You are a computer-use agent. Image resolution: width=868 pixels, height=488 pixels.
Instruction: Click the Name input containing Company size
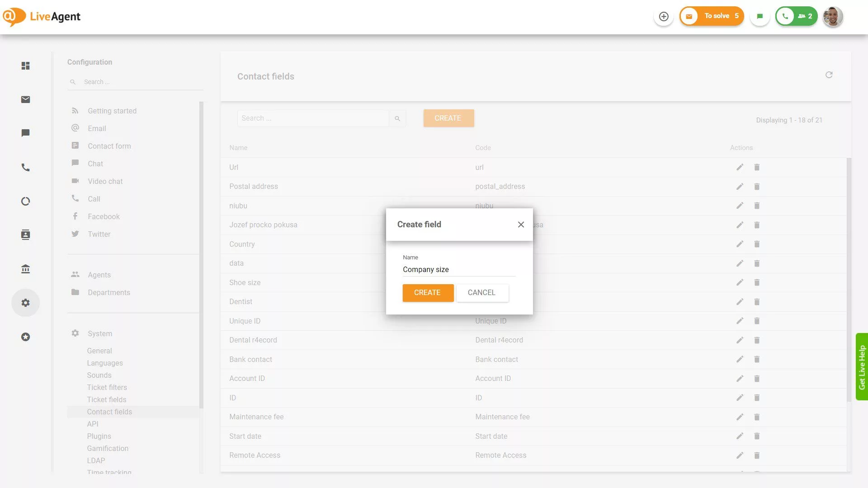[459, 269]
